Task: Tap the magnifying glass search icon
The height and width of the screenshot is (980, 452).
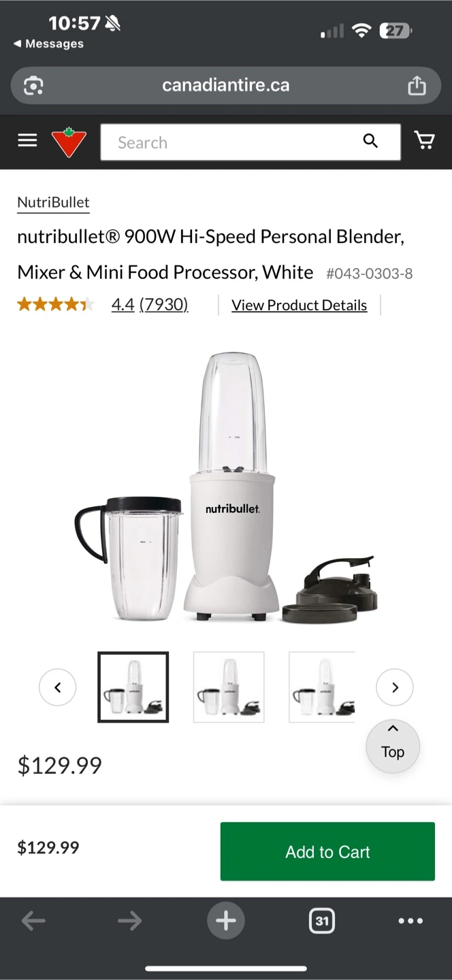Action: [370, 141]
